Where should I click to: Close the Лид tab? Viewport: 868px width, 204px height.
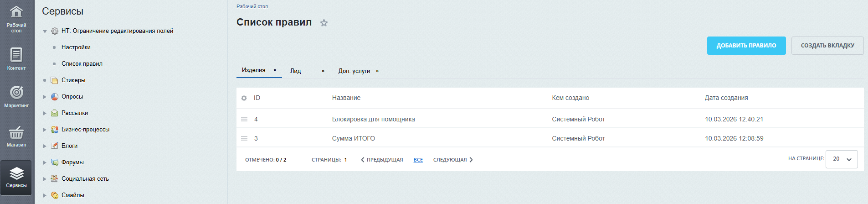click(x=323, y=71)
